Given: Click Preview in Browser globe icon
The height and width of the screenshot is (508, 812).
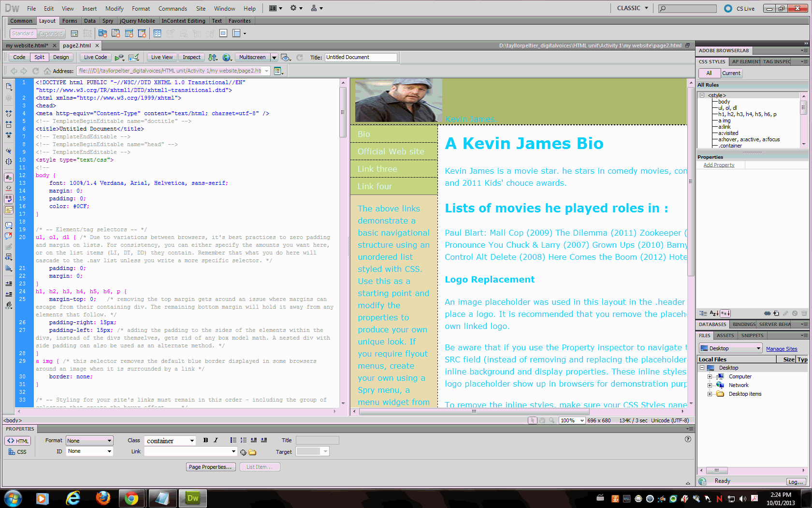Looking at the screenshot, I should point(227,57).
